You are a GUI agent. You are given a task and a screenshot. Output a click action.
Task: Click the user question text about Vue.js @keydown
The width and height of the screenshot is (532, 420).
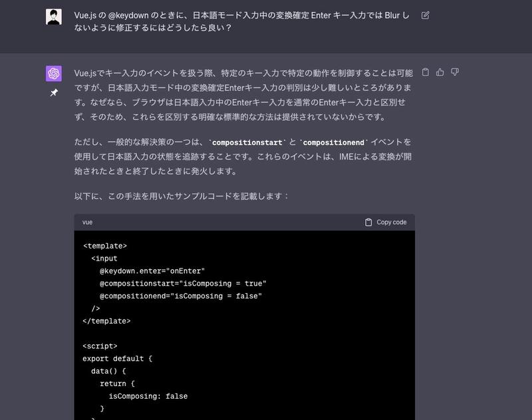pos(242,21)
